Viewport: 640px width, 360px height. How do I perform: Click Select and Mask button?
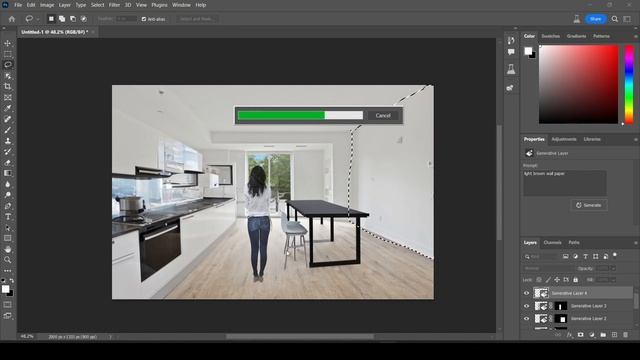(197, 19)
